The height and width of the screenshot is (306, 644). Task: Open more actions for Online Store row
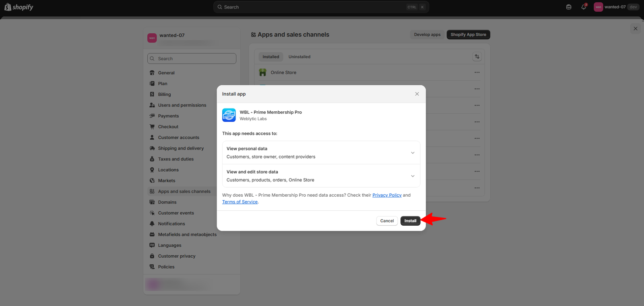477,72
